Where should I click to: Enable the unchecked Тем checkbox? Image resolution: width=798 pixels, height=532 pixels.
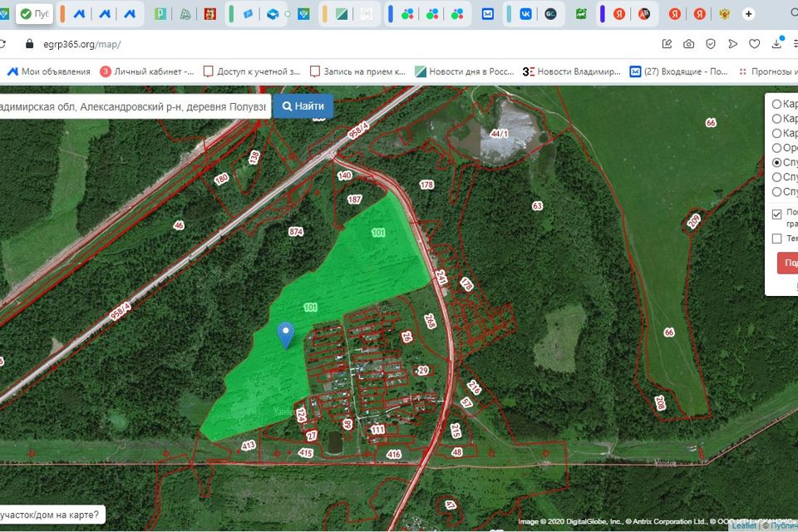pos(776,239)
